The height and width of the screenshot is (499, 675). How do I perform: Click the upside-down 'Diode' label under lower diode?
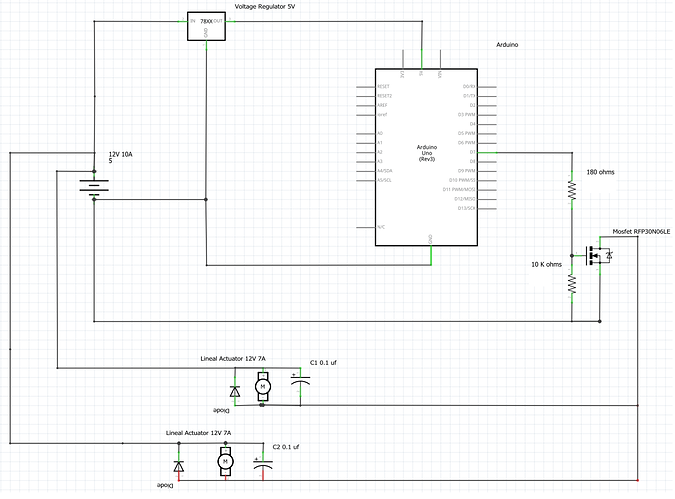pyautogui.click(x=165, y=485)
